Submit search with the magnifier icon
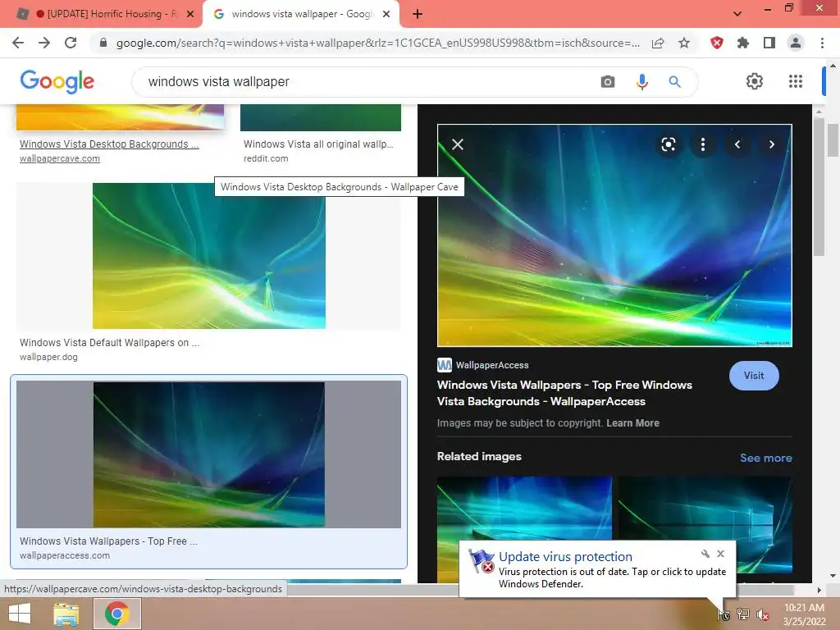840x630 pixels. click(674, 81)
